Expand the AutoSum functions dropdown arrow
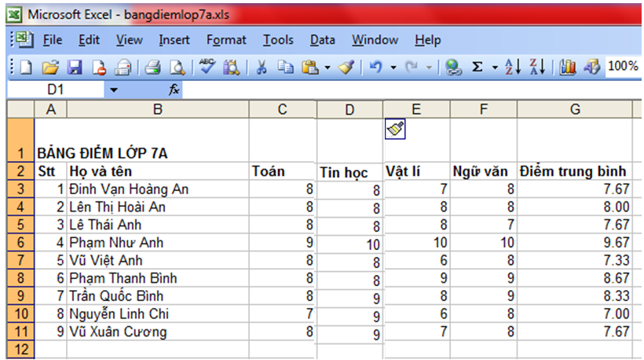 click(495, 67)
